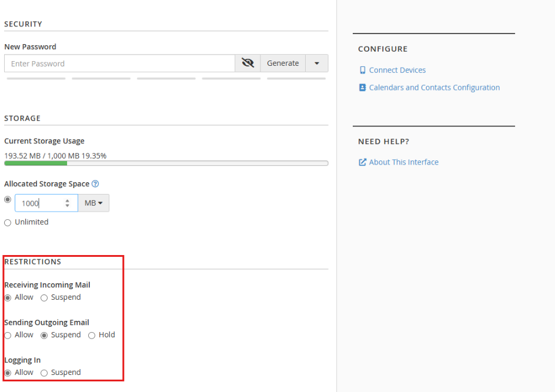Image resolution: width=555 pixels, height=392 pixels.
Task: Open the About This Interface link
Action: click(x=403, y=162)
